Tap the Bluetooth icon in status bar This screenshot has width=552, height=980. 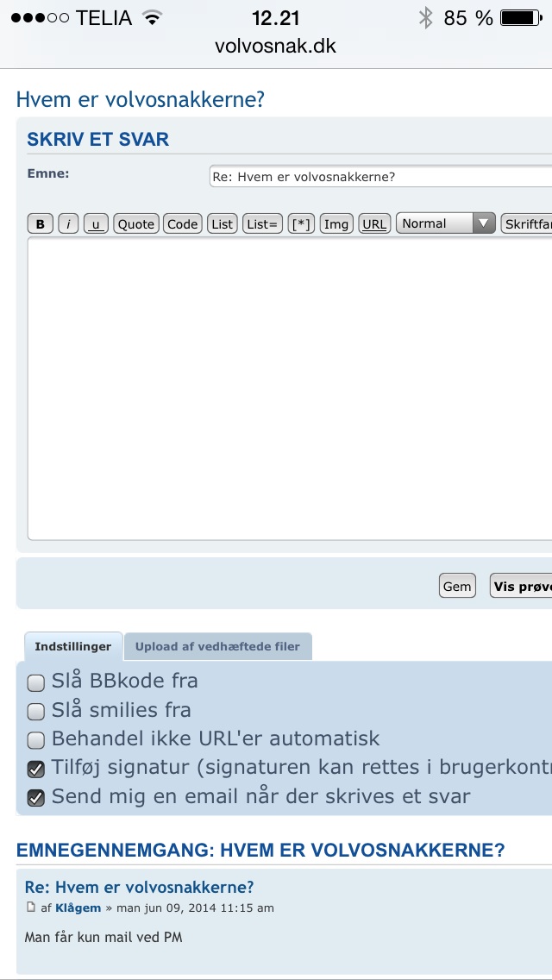(x=426, y=18)
